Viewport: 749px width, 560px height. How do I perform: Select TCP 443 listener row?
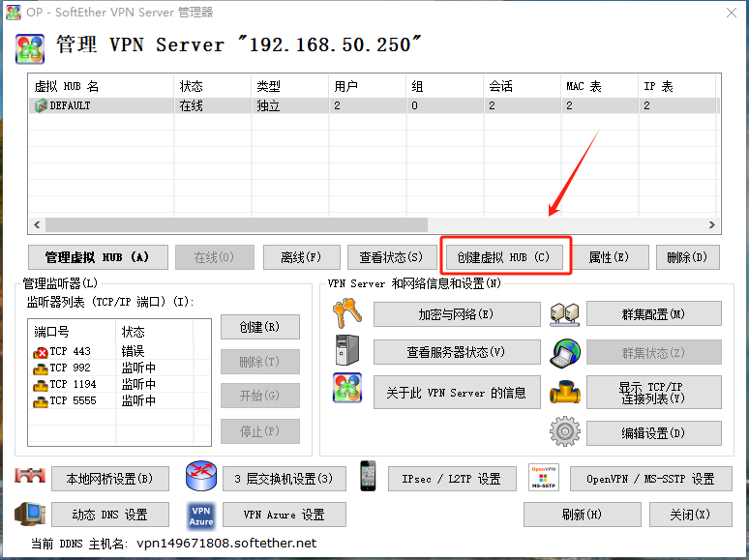click(119, 351)
